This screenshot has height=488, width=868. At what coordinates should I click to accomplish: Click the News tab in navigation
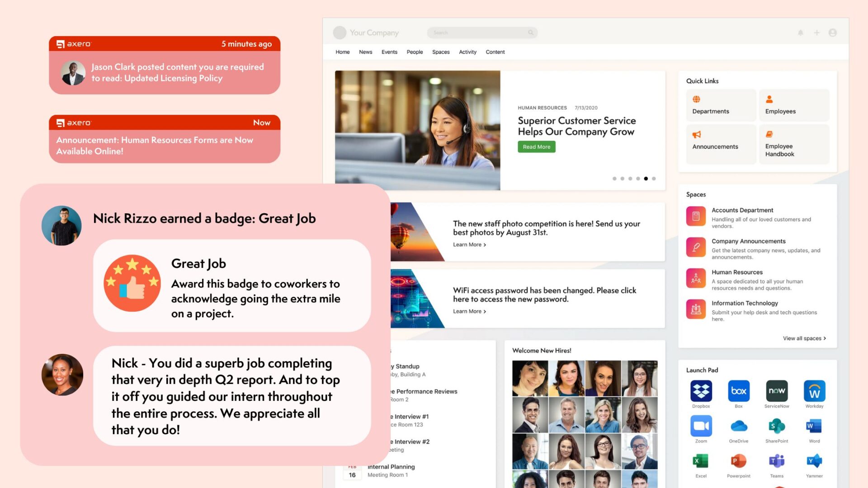(365, 52)
